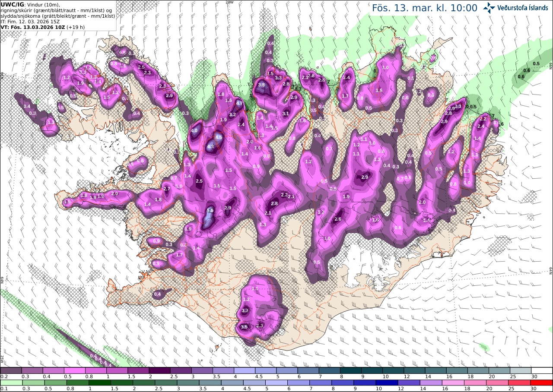
Task: Select snow legend swatch starting at 16
Action: coord(457,370)
